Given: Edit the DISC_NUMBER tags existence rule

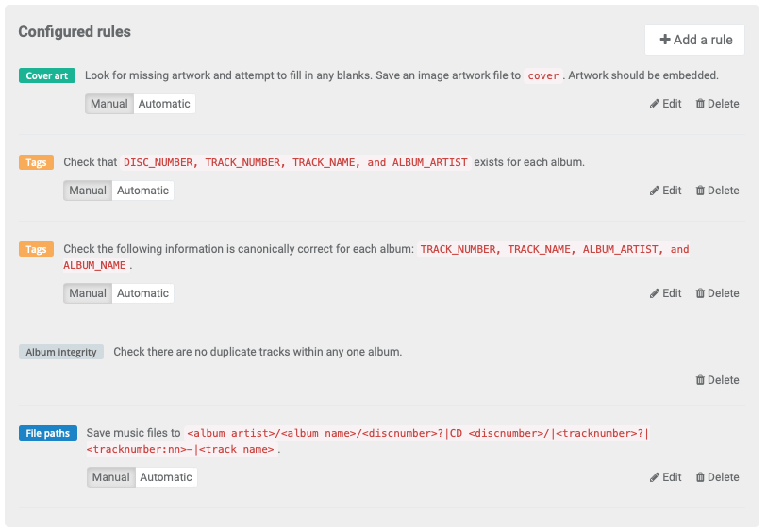Looking at the screenshot, I should pyautogui.click(x=665, y=191).
